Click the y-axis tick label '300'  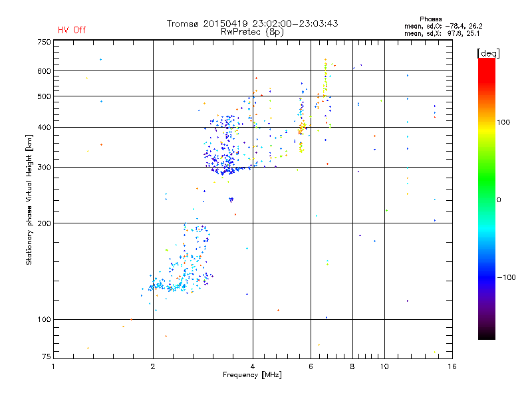point(44,168)
